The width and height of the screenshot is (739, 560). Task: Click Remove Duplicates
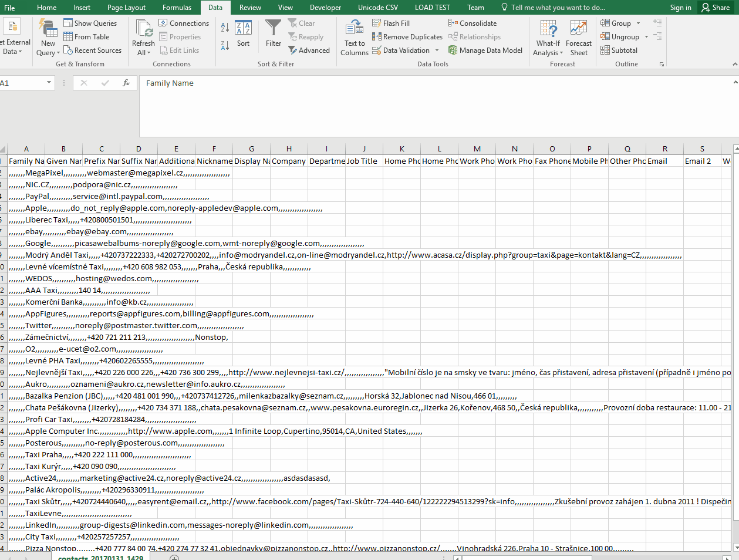pos(407,37)
